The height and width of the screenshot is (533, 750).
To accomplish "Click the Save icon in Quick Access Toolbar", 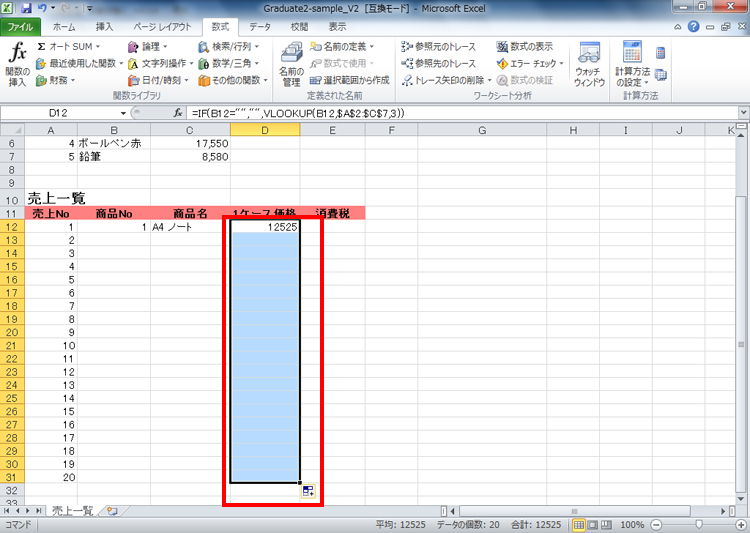I will pos(26,8).
